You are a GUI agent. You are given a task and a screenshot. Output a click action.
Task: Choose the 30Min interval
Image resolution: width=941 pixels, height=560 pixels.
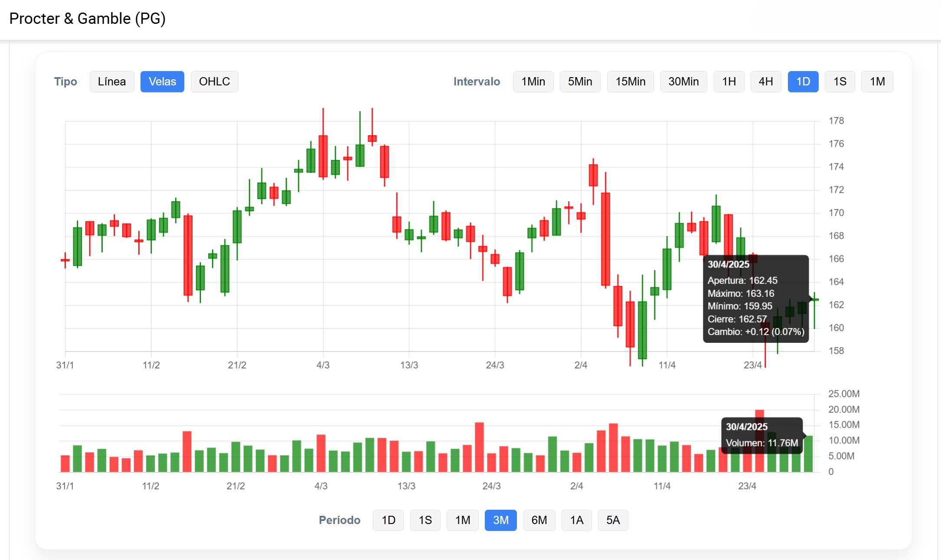point(683,81)
